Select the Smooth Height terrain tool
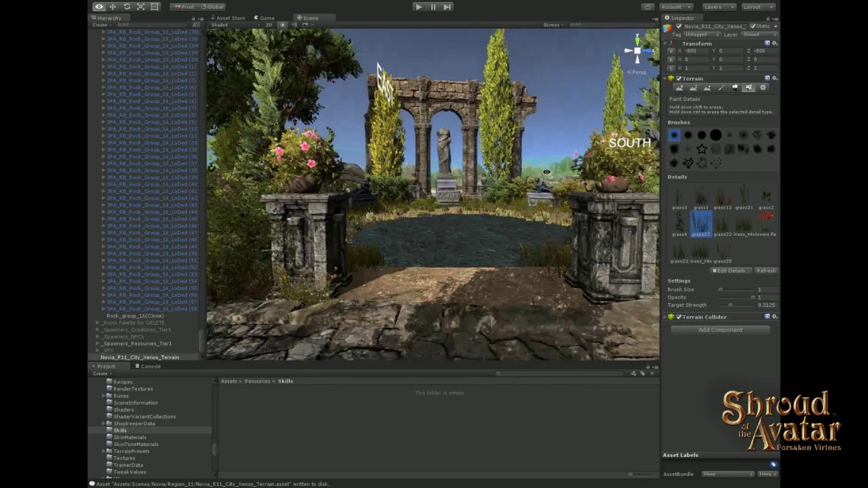The height and width of the screenshot is (488, 868). tap(707, 88)
